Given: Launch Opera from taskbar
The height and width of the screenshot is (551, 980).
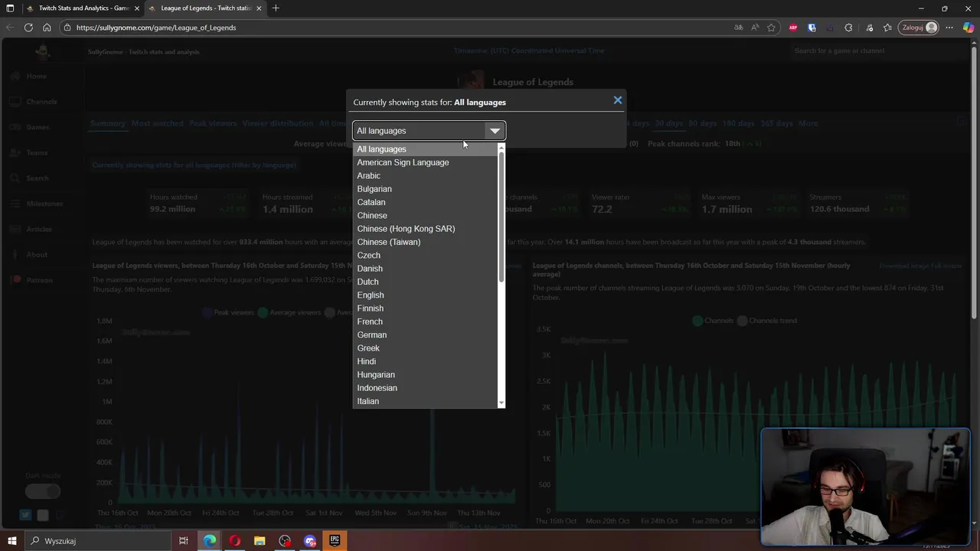Looking at the screenshot, I should [235, 541].
